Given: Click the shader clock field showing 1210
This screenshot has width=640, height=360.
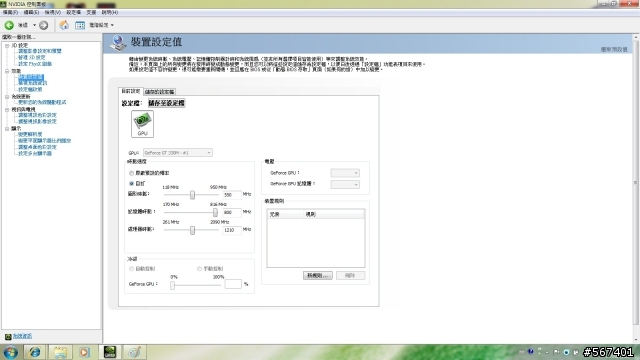Looking at the screenshot, I should point(232,230).
